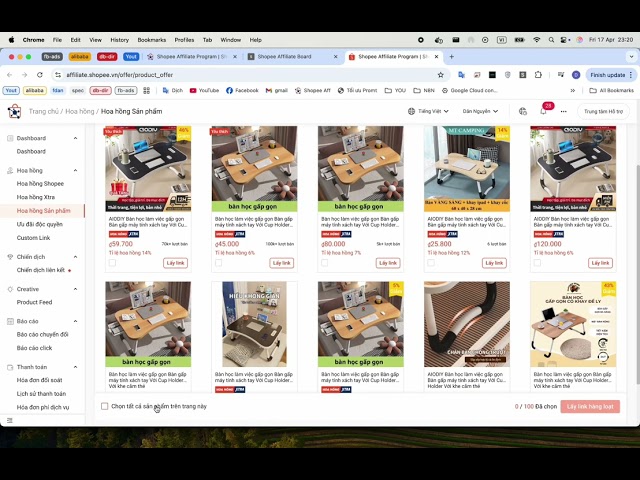Open the Apple menu

(x=11, y=40)
